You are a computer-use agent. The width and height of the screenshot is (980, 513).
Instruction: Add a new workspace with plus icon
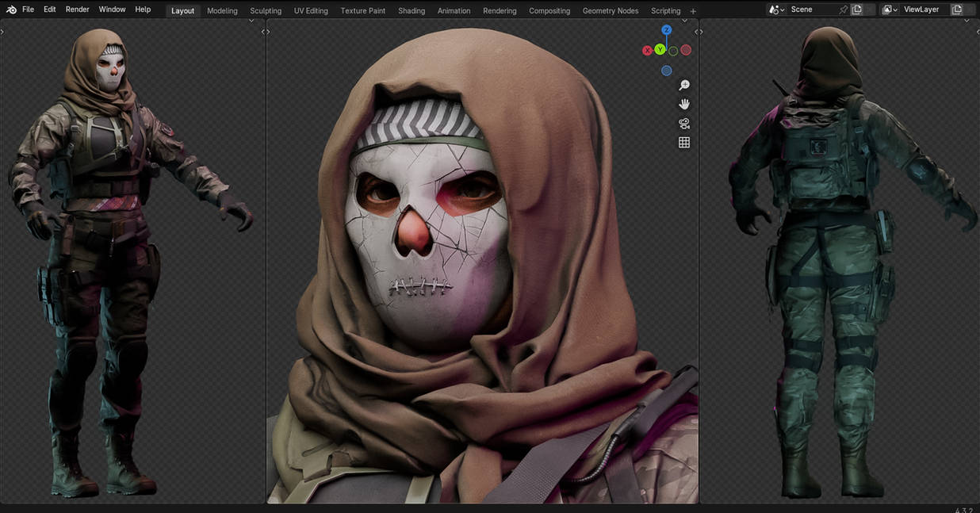(x=693, y=11)
